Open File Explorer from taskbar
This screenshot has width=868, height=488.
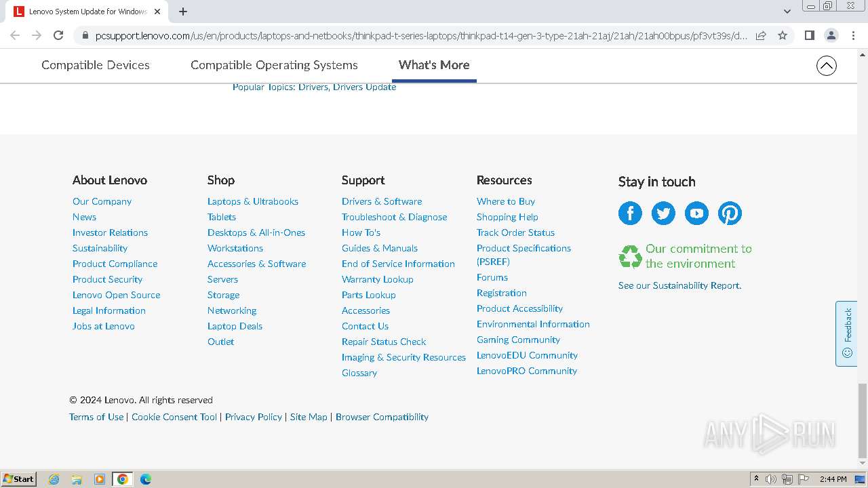tap(77, 479)
